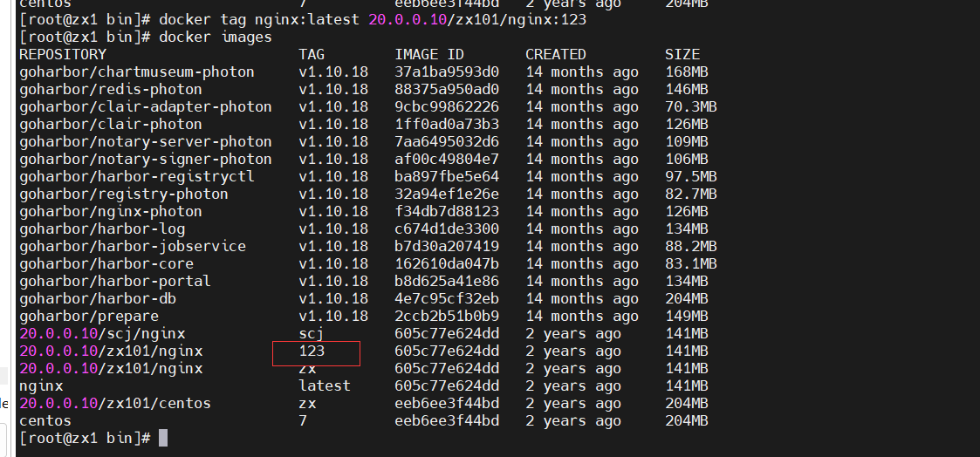Click the 88.2MB size value
Viewport: 980px width, 457px height.
pos(690,247)
